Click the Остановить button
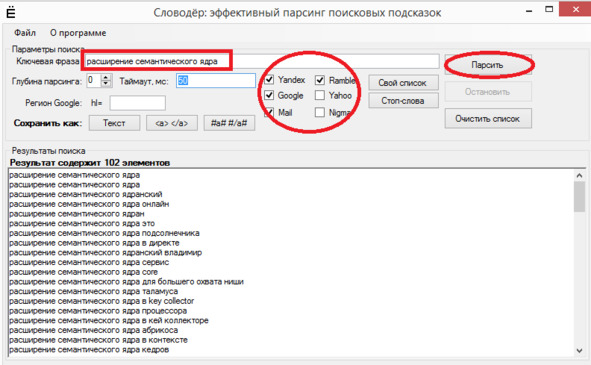The width and height of the screenshot is (591, 365). click(x=488, y=92)
